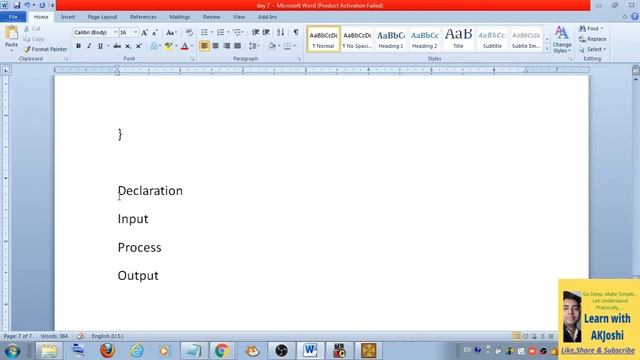The width and height of the screenshot is (640, 360).
Task: Sort the selected text
Action: (280, 32)
